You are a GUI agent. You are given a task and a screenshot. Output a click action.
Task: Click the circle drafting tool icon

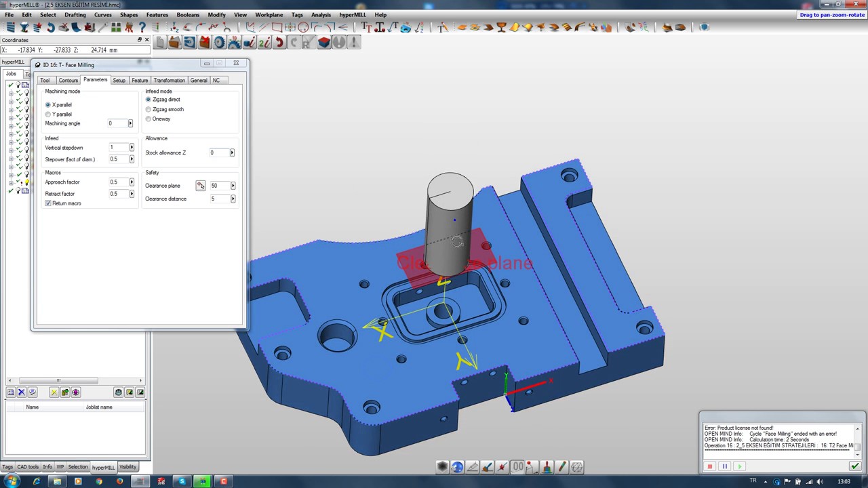[303, 27]
